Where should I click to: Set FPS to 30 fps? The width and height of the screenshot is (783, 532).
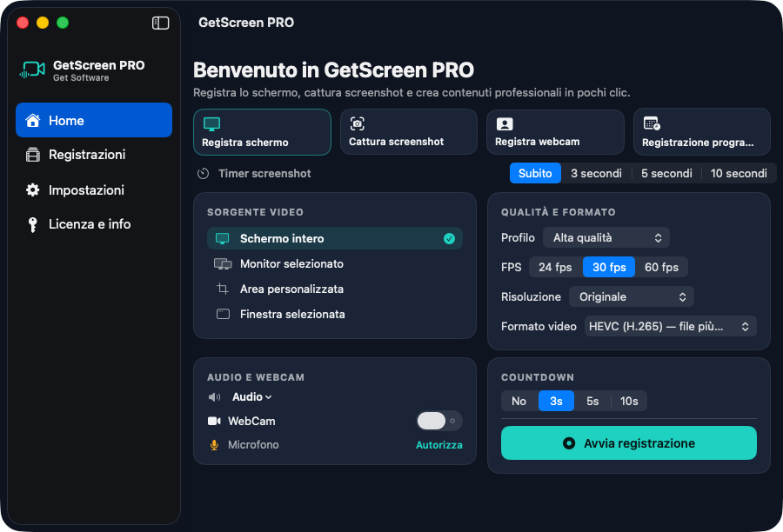pos(609,267)
